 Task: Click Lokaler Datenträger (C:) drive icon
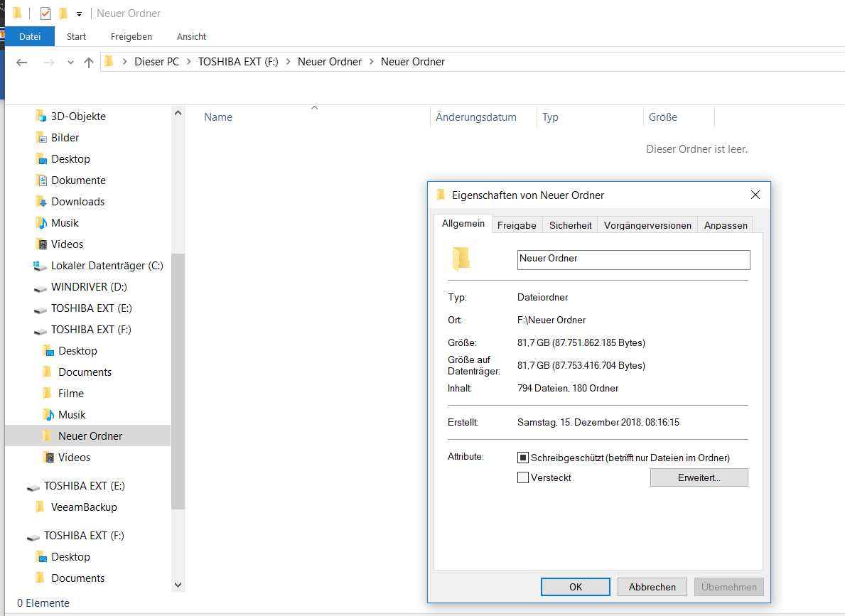point(40,266)
